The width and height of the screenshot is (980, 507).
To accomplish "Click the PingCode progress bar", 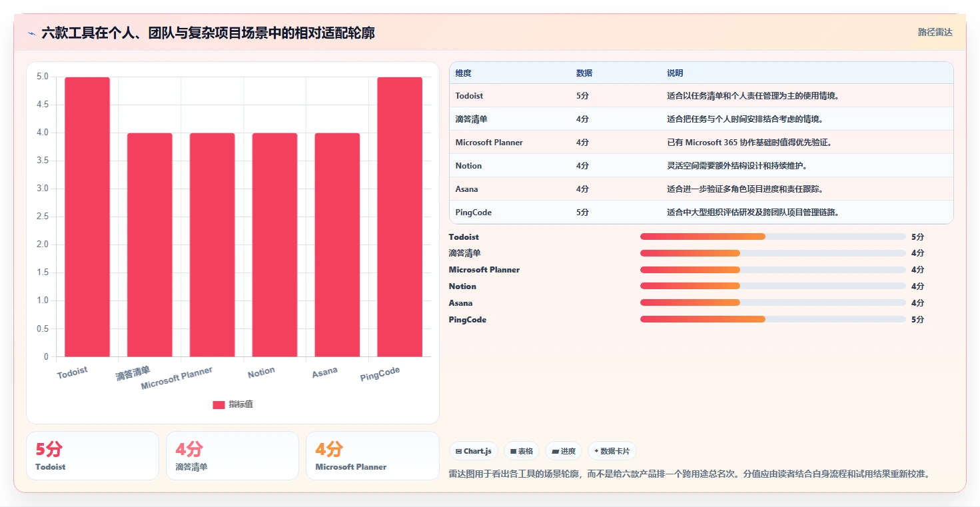I will coord(773,319).
